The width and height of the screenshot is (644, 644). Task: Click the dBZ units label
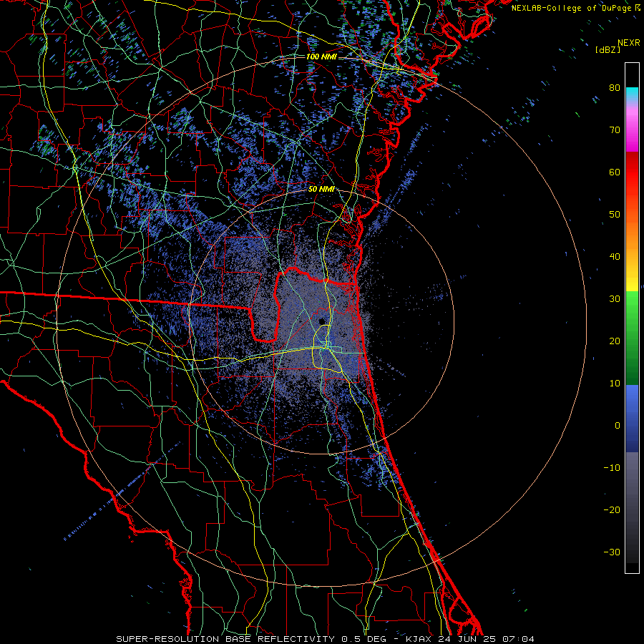click(x=608, y=50)
